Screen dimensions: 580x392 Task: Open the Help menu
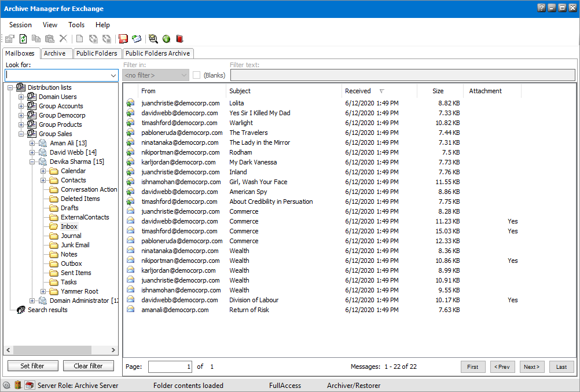[102, 25]
